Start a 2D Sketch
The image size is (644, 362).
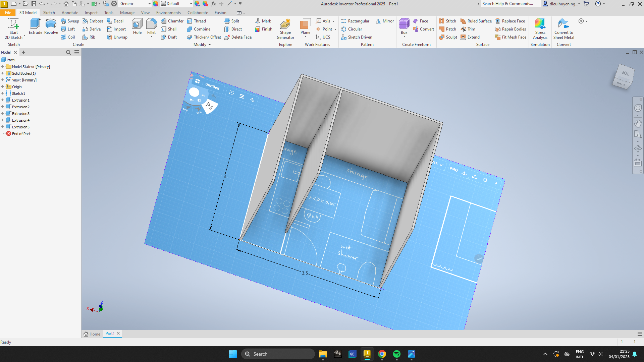13,29
